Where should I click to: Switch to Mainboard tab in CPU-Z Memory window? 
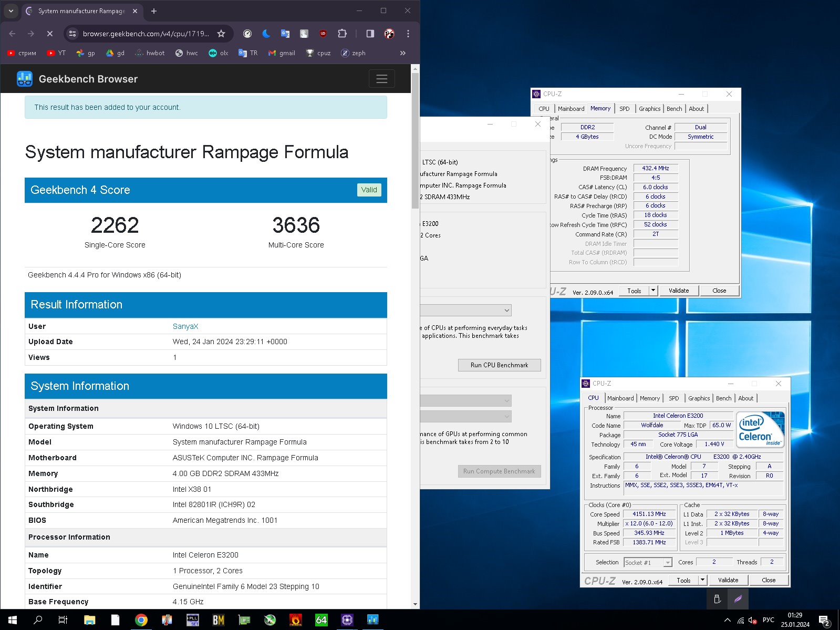pyautogui.click(x=571, y=109)
